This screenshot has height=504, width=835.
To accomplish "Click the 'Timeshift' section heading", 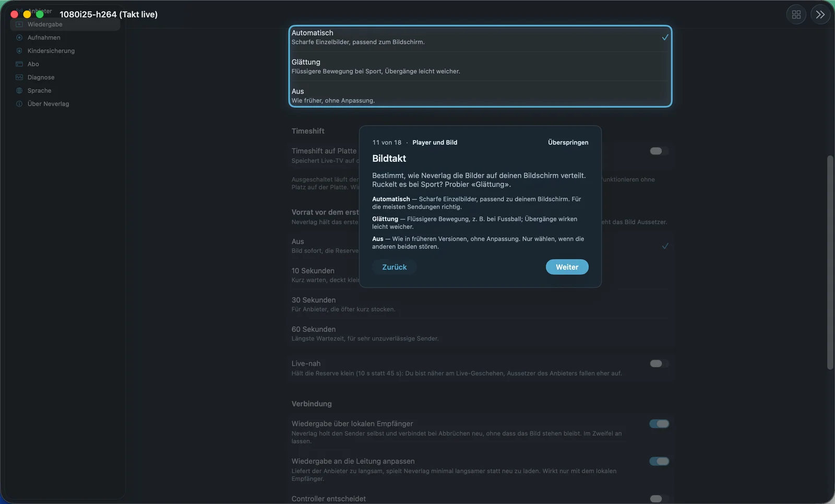I will [x=308, y=131].
